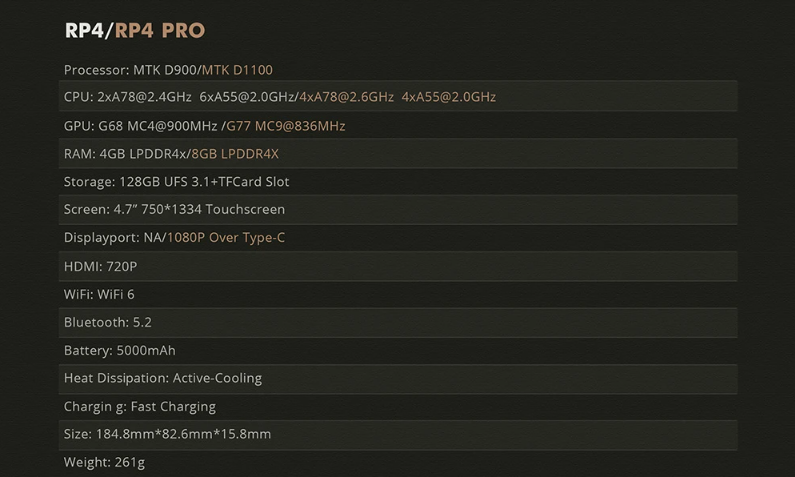Click the 8GB LPDDR4X Pro text
Screen dimensions: 795x477
pyautogui.click(x=235, y=154)
